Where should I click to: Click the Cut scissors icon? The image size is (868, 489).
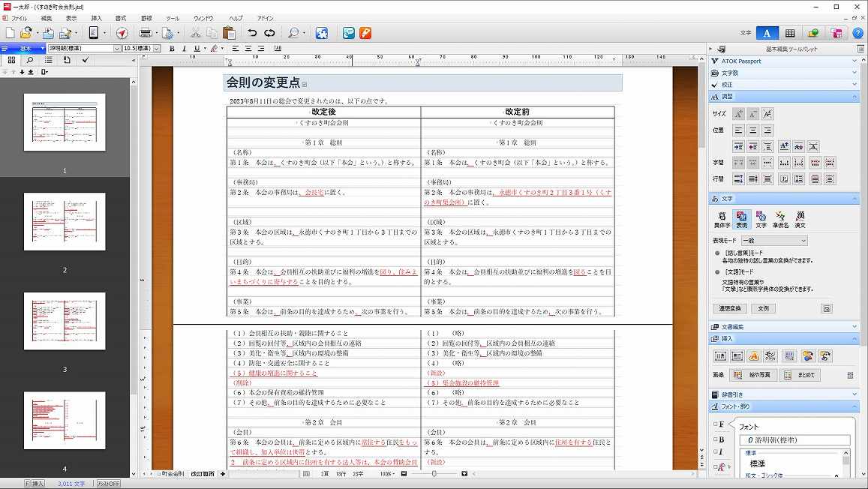(x=195, y=33)
